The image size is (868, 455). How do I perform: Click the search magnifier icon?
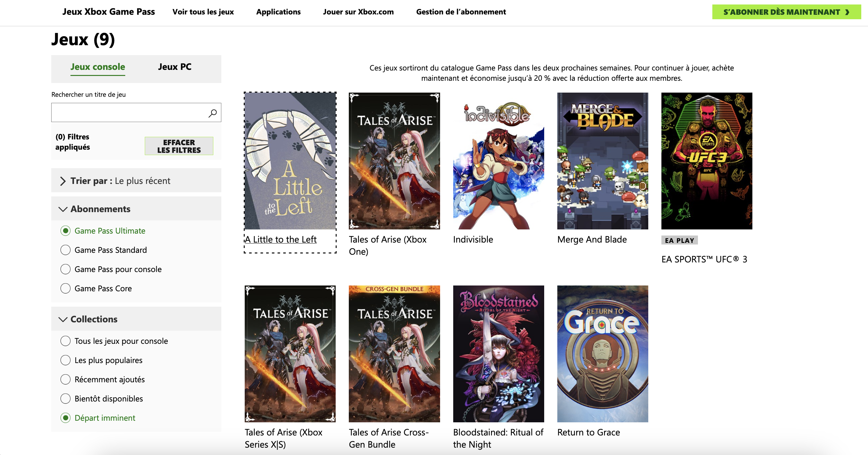point(212,113)
